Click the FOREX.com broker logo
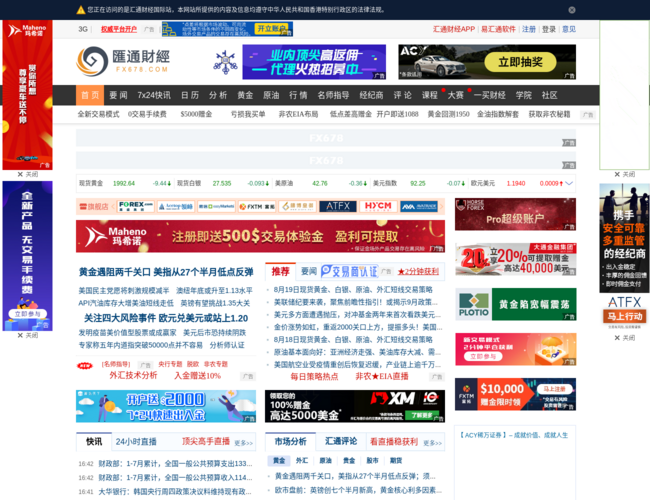 coord(136,206)
